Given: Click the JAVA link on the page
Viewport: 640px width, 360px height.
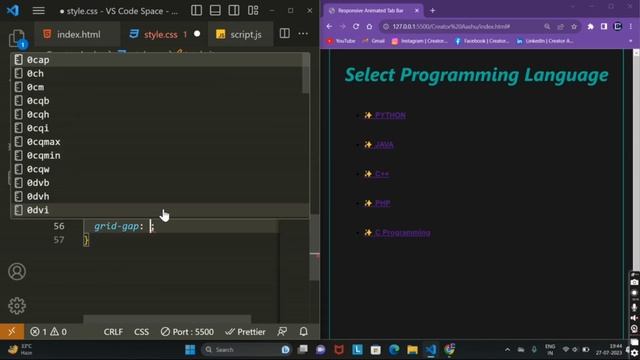Looking at the screenshot, I should (x=384, y=145).
